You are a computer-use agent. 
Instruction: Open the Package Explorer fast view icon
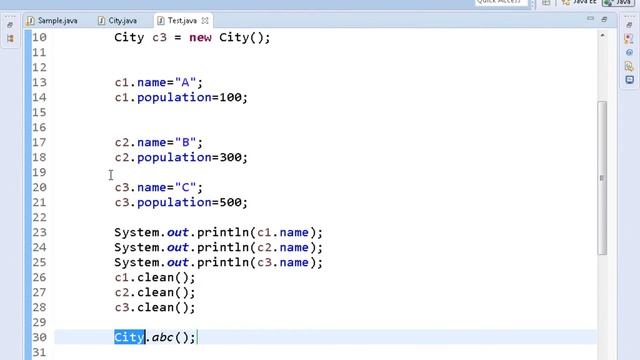[x=10, y=39]
